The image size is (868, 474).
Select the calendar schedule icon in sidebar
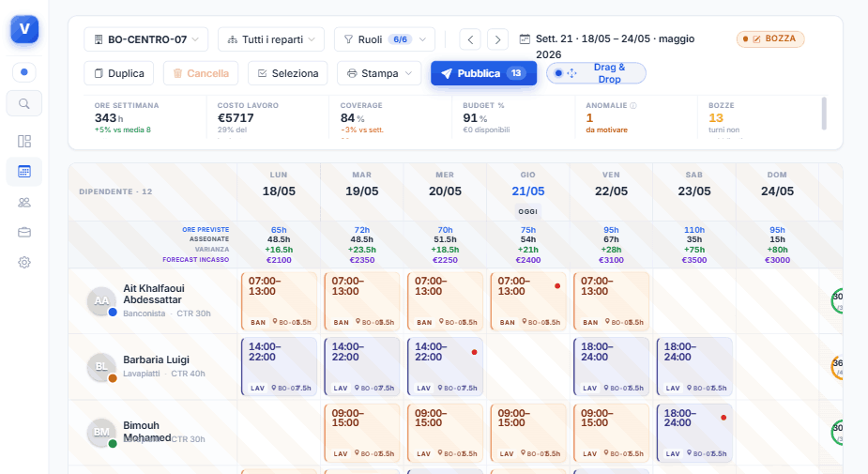coord(23,172)
